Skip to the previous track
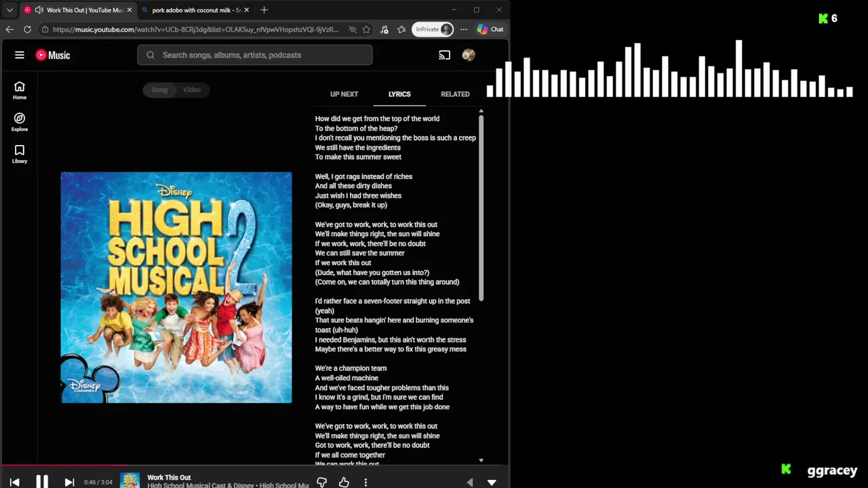 [x=14, y=482]
